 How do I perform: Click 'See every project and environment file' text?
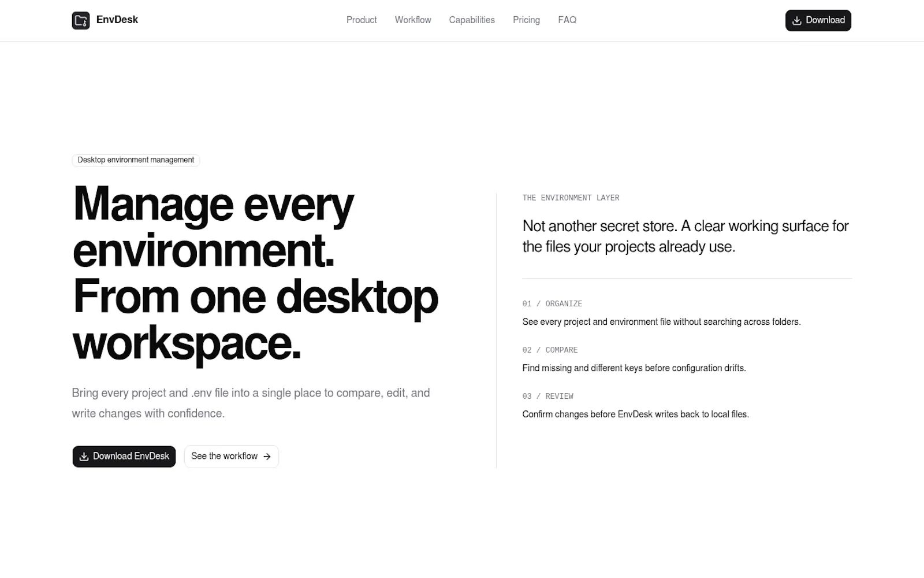(661, 322)
